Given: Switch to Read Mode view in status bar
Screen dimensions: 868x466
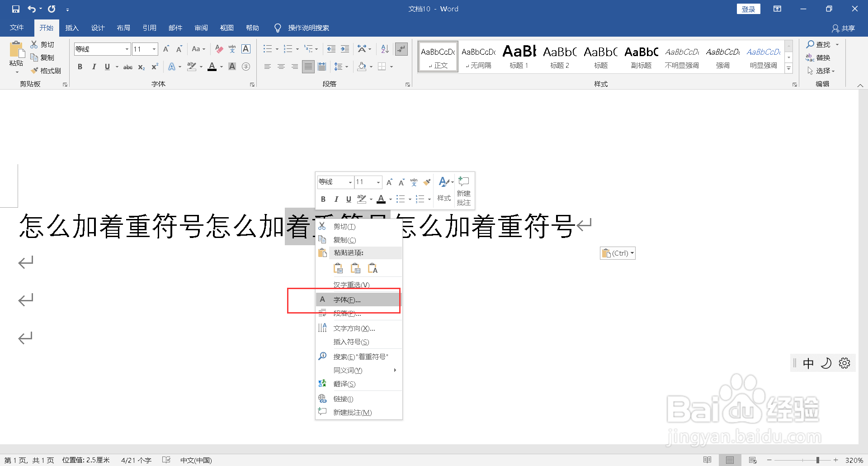Looking at the screenshot, I should pyautogui.click(x=708, y=460).
